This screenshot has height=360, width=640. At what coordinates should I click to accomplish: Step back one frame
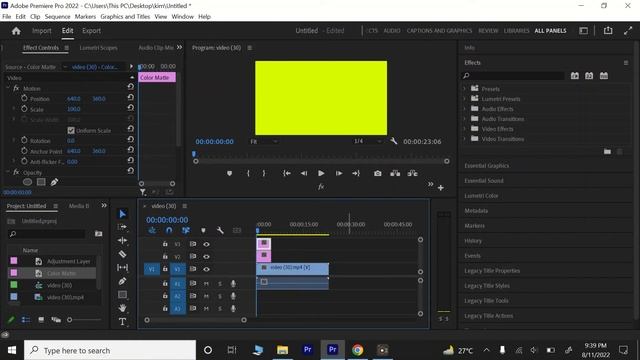304,173
